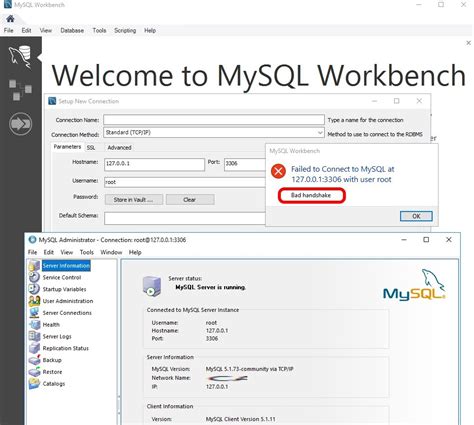This screenshot has width=474, height=425.
Task: Open the Models sidebar icon
Action: coord(20,90)
